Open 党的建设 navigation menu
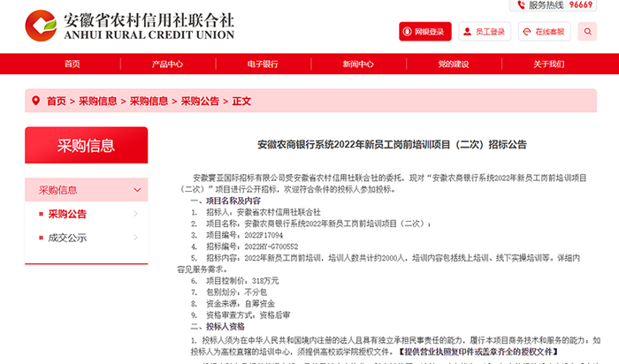 [x=453, y=64]
